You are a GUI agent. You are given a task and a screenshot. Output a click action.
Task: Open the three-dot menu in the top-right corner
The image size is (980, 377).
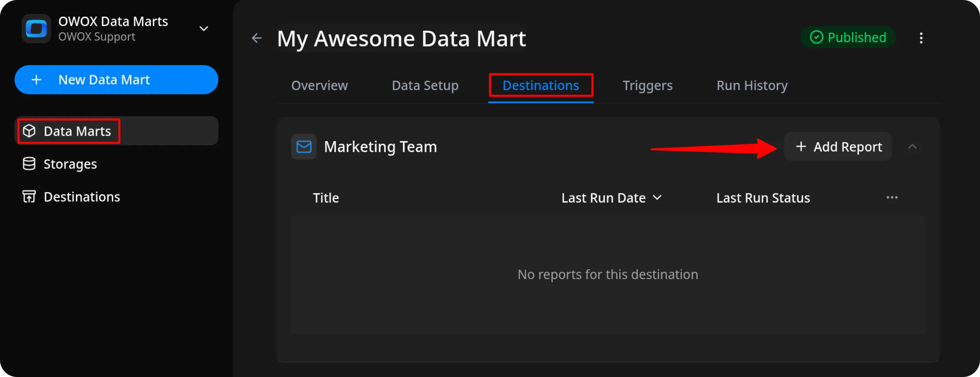(x=921, y=38)
